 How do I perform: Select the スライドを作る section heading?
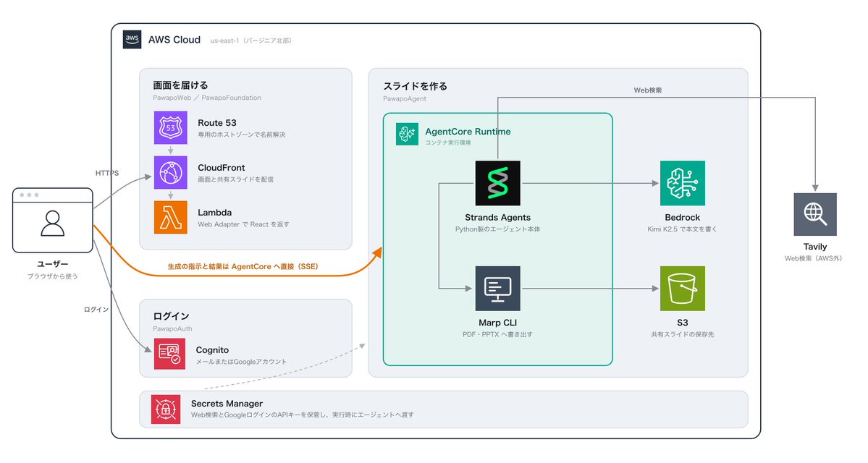416,86
